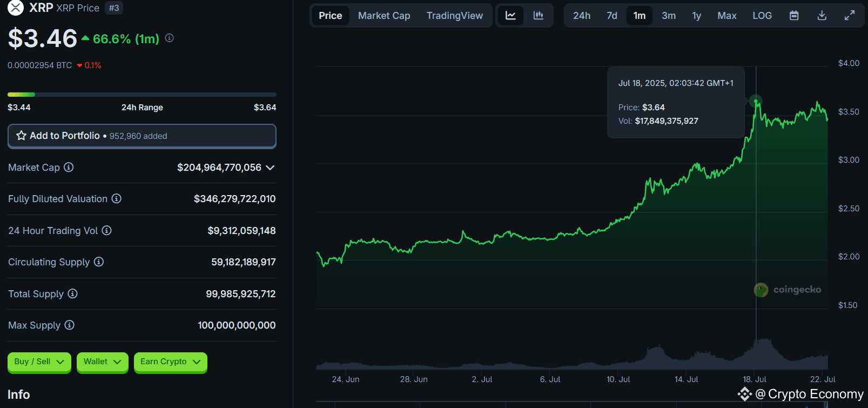The image size is (868, 408).
Task: Set chart range to 7d
Action: 612,16
